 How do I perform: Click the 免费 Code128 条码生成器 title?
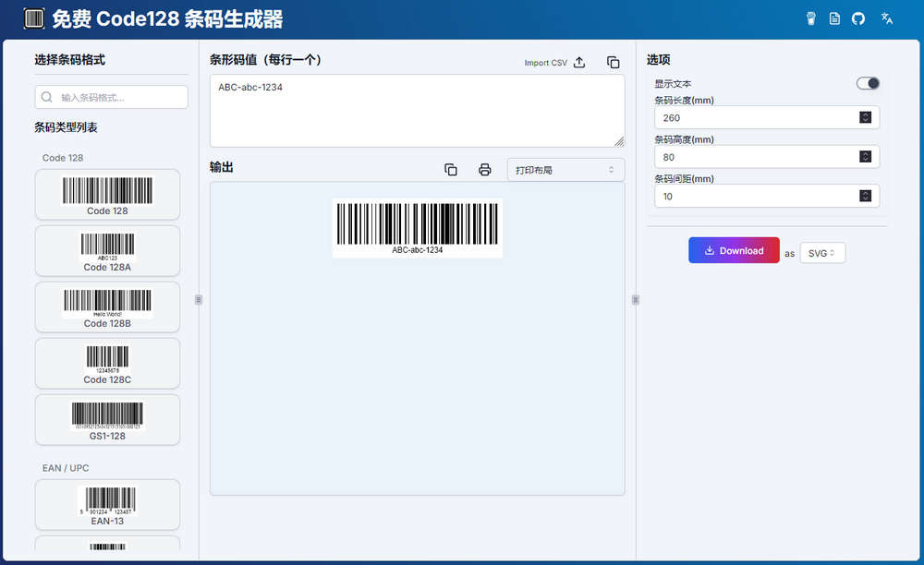(x=167, y=18)
